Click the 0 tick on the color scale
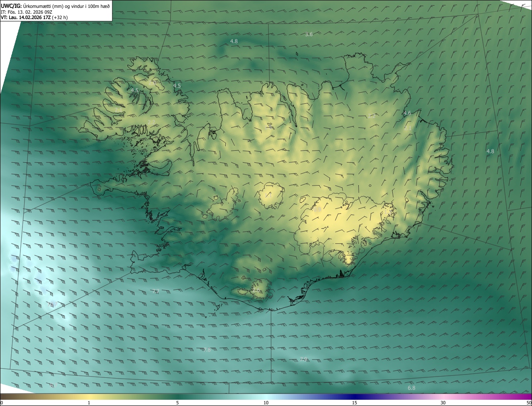This screenshot has width=532, height=406. click(x=2, y=403)
